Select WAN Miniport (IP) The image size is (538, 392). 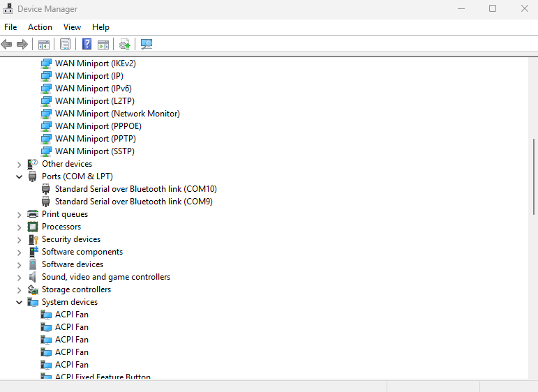coord(89,76)
